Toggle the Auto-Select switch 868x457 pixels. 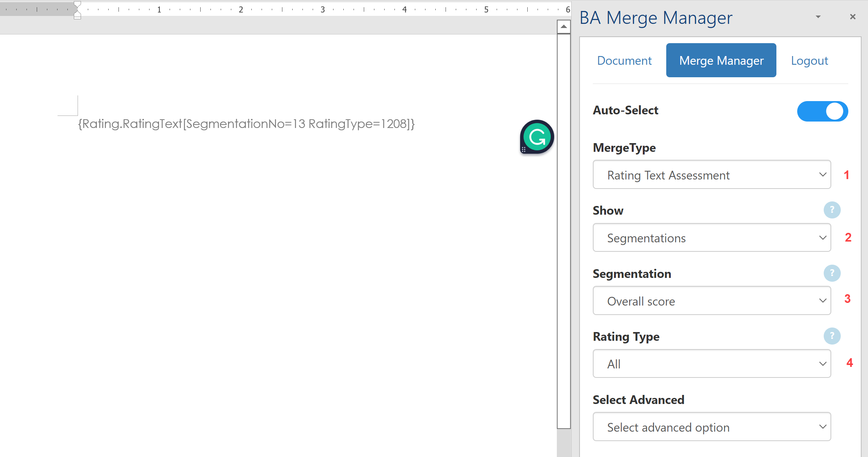coord(822,111)
